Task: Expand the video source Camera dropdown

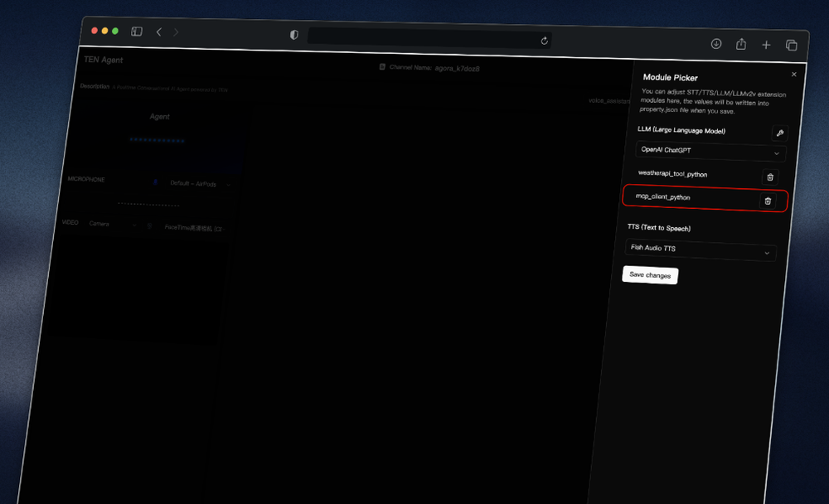Action: 111,224
